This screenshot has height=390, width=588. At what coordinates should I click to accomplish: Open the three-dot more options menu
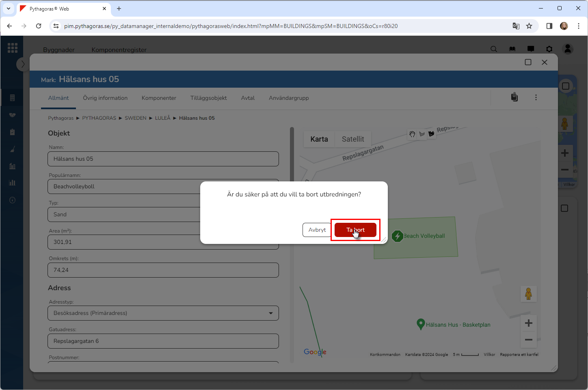536,97
